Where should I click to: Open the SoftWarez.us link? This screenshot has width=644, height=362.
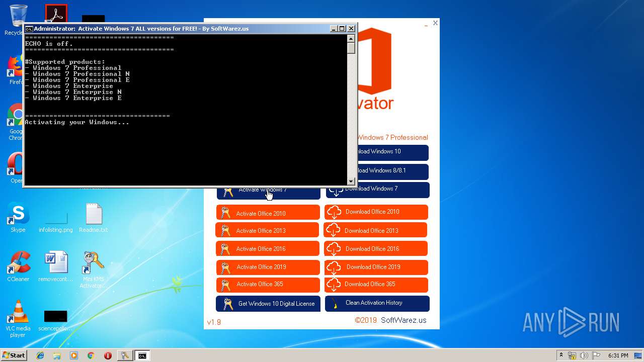coord(404,320)
